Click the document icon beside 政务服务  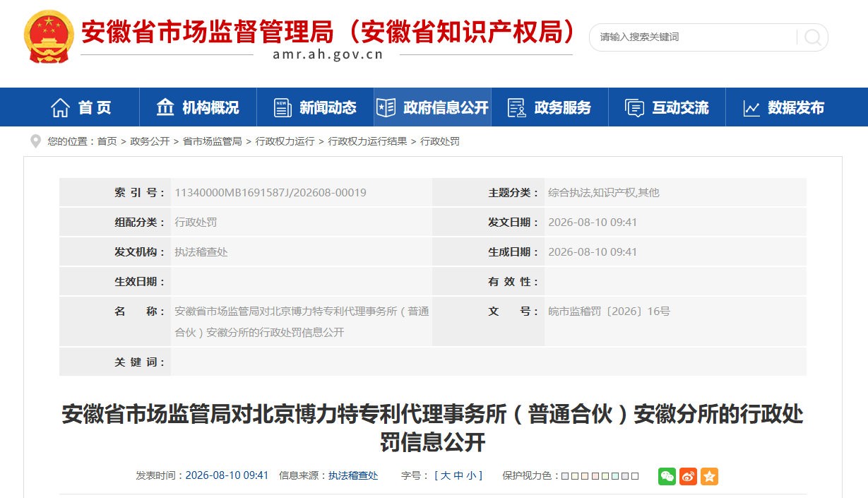517,108
